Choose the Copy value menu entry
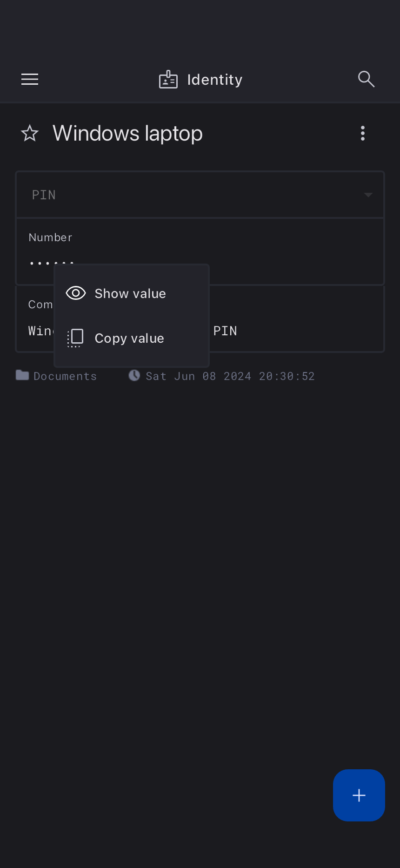The image size is (400, 868). [x=129, y=338]
